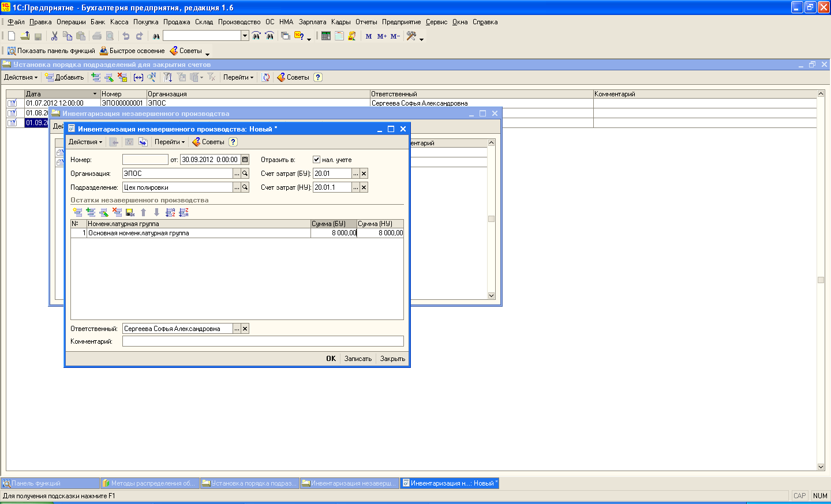Screen dimensions: 831x504
Task: Switch to the Методы распределения tab
Action: click(150, 483)
